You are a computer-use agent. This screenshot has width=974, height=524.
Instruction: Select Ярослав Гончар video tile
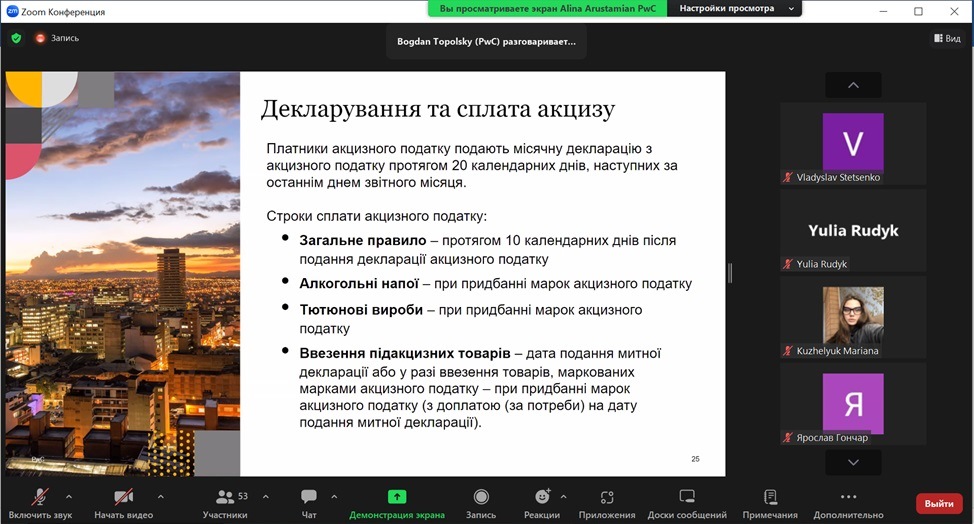coord(853,404)
